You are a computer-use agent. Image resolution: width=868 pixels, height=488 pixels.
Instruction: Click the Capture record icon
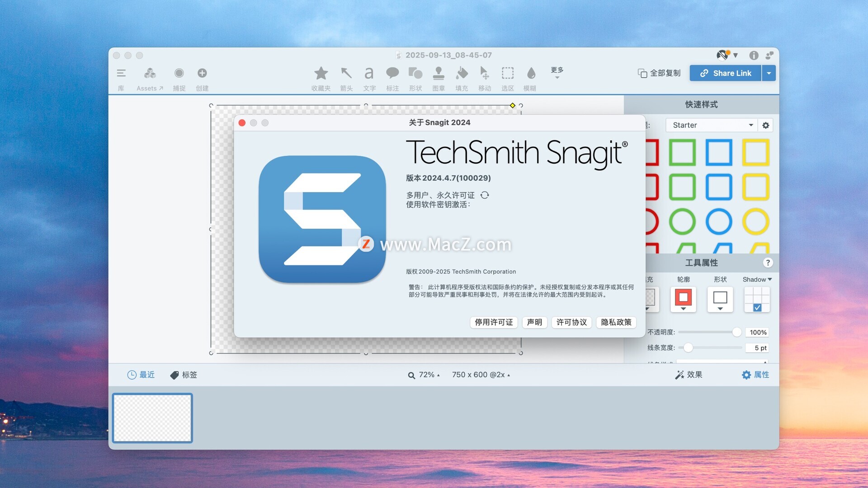[179, 73]
